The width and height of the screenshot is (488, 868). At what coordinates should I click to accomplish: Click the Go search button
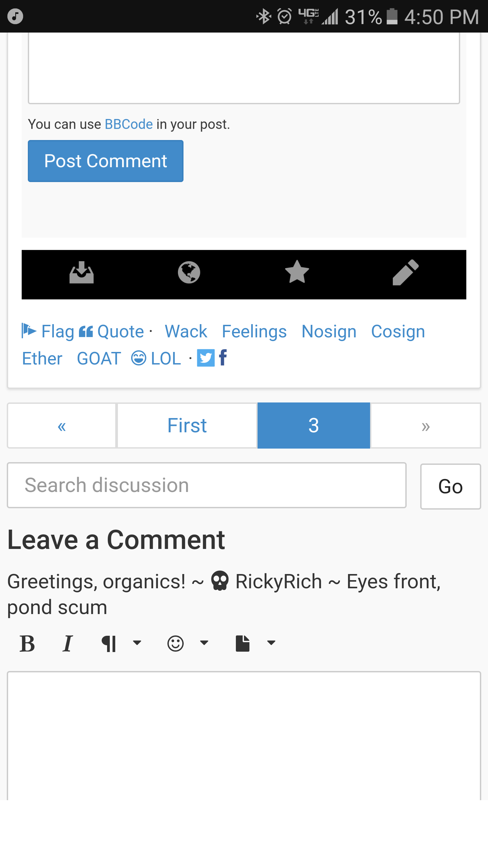450,487
